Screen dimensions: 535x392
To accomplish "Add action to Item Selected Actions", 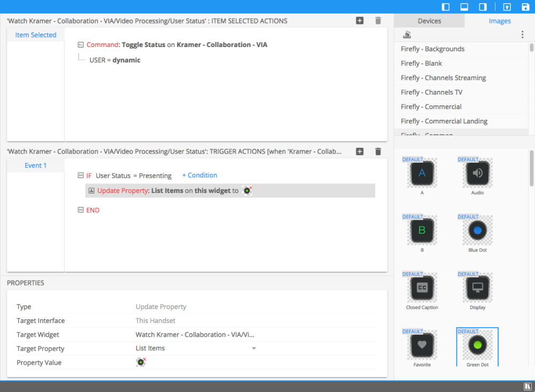I will (x=360, y=21).
